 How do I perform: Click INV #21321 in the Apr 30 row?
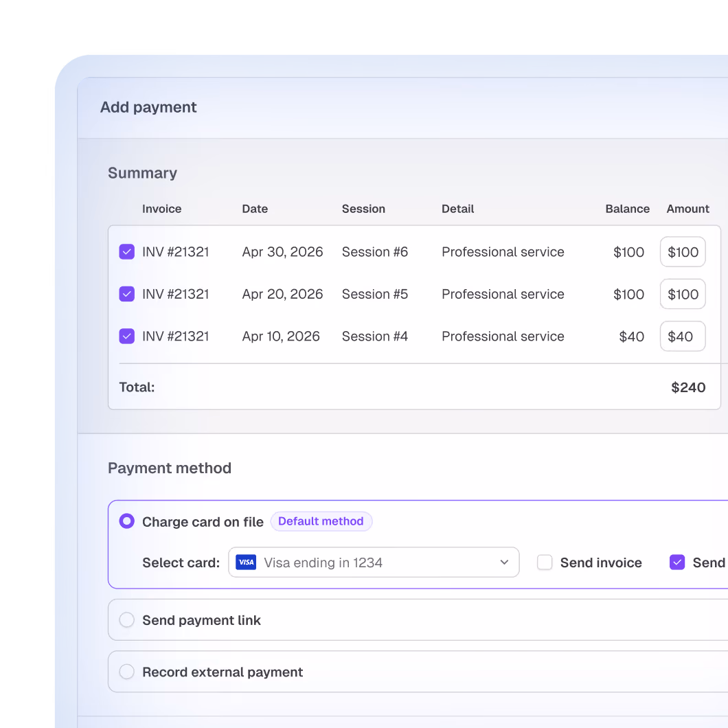176,252
